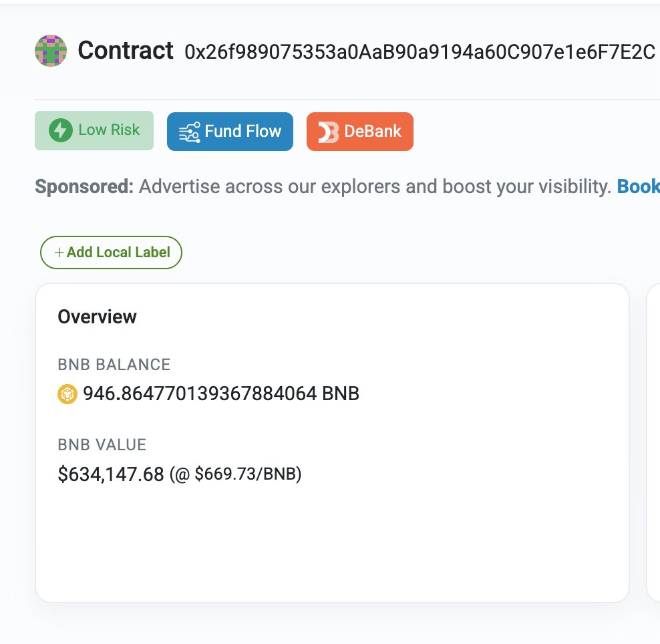660x644 pixels.
Task: Click the Overview card title
Action: click(x=98, y=317)
